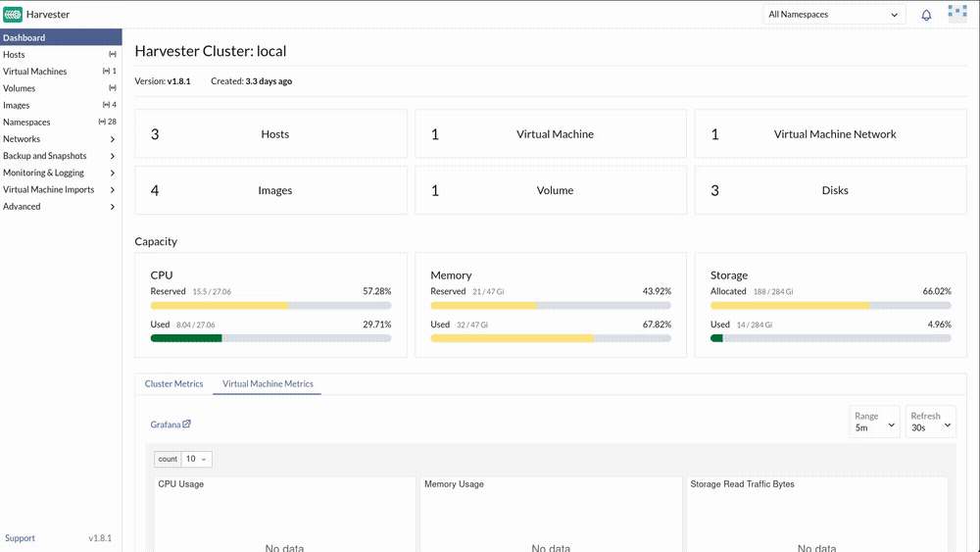This screenshot has width=980, height=552.
Task: Open the notifications bell
Action: [x=926, y=15]
